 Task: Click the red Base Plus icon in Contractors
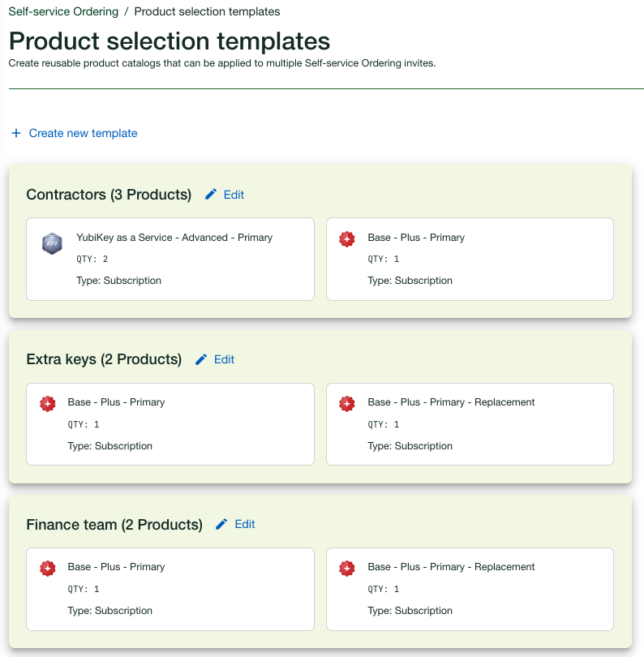(347, 239)
